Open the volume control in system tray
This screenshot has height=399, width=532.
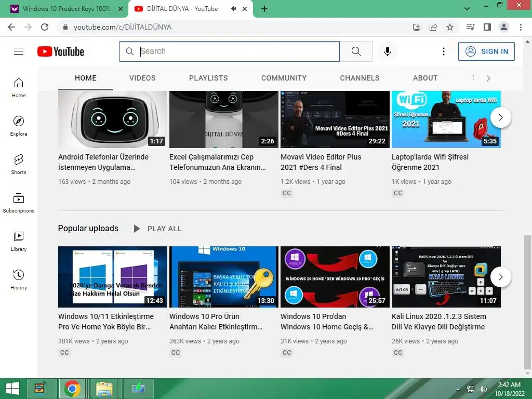tap(483, 389)
